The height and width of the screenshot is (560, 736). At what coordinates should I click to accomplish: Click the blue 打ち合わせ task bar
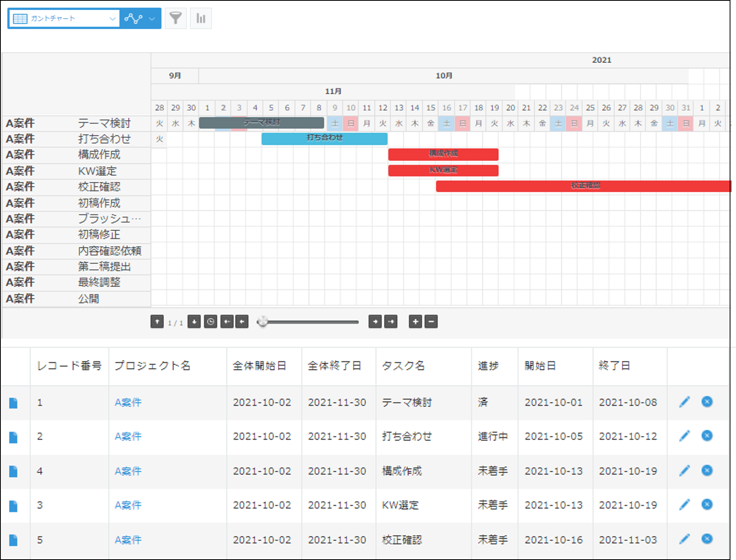point(324,139)
